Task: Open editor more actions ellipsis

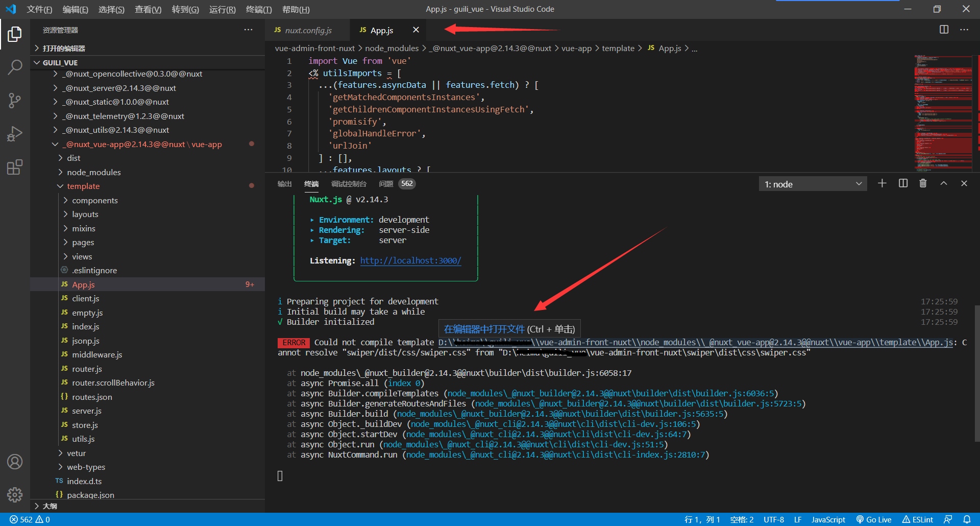Action: (964, 30)
